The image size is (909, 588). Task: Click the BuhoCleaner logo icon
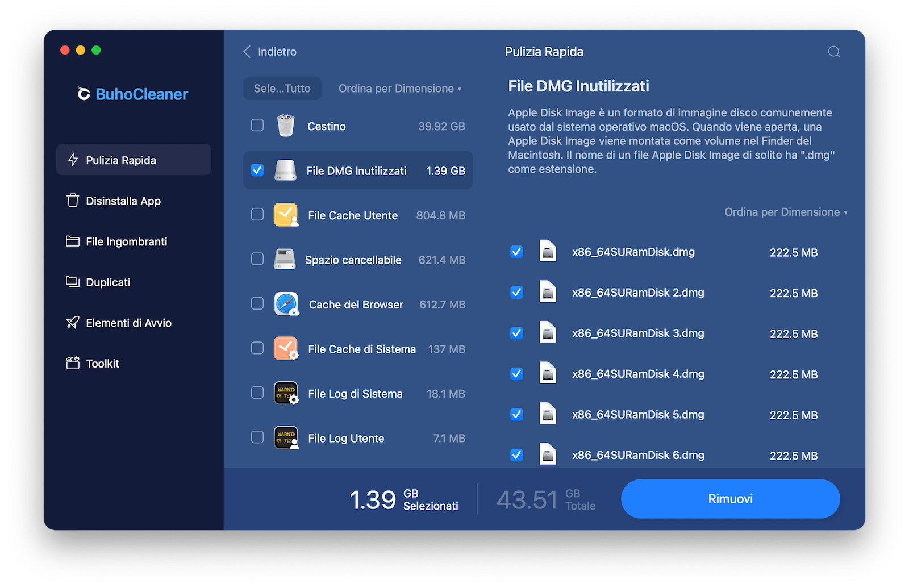[84, 94]
